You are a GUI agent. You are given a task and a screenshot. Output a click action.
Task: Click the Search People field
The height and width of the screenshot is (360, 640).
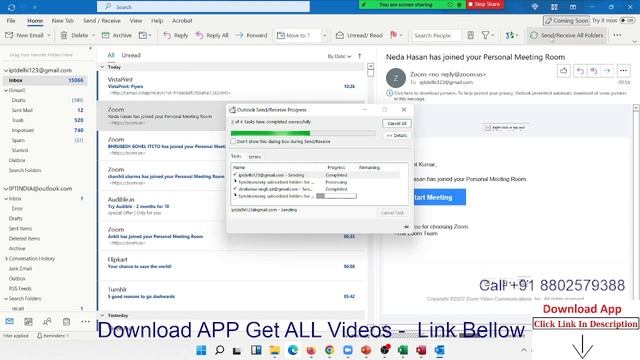click(436, 36)
